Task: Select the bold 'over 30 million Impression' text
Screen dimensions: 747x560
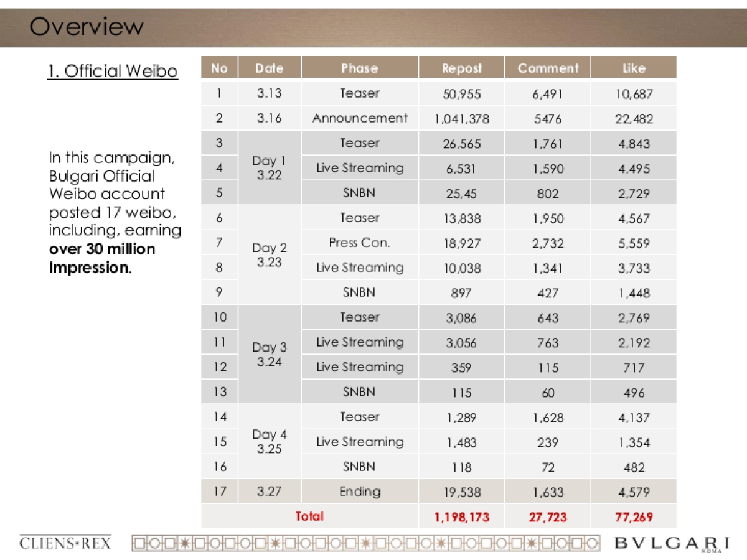Action: [x=102, y=258]
